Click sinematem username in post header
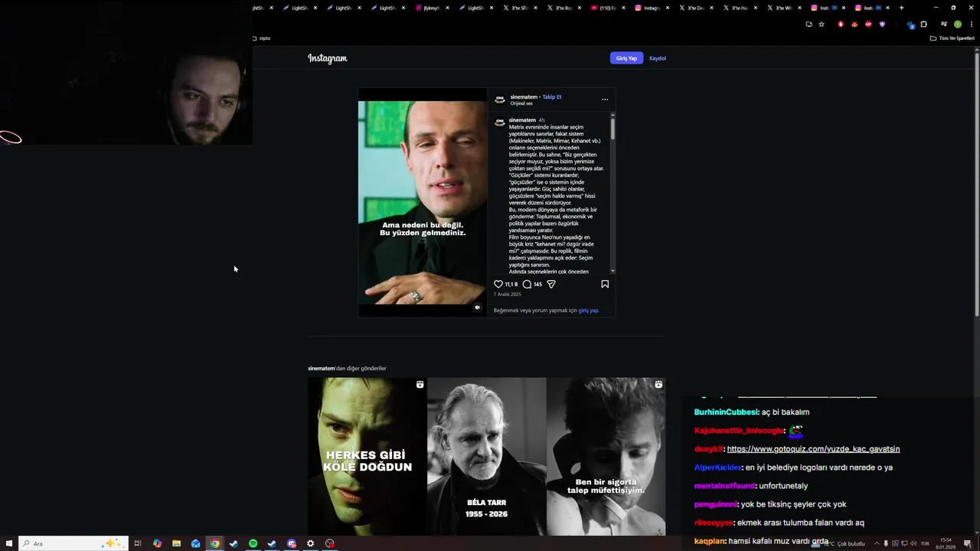980x551 pixels. coord(524,97)
